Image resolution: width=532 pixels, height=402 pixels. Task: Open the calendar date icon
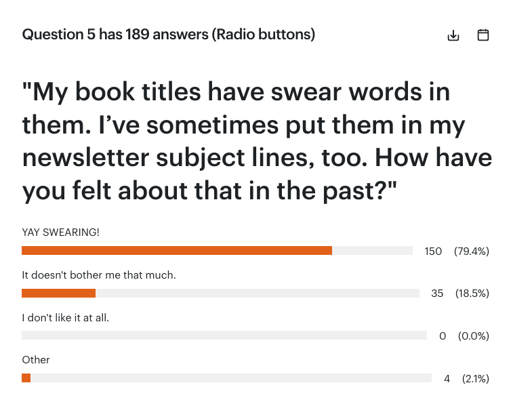pos(483,35)
